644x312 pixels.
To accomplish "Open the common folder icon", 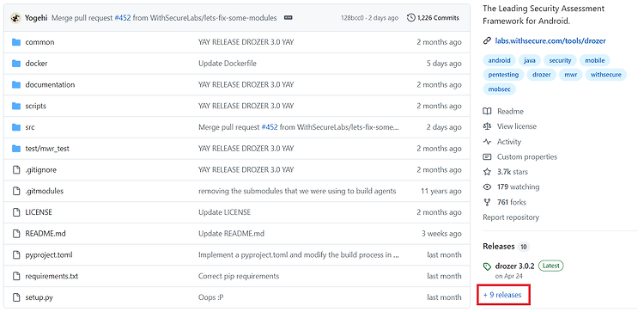I will [x=16, y=42].
